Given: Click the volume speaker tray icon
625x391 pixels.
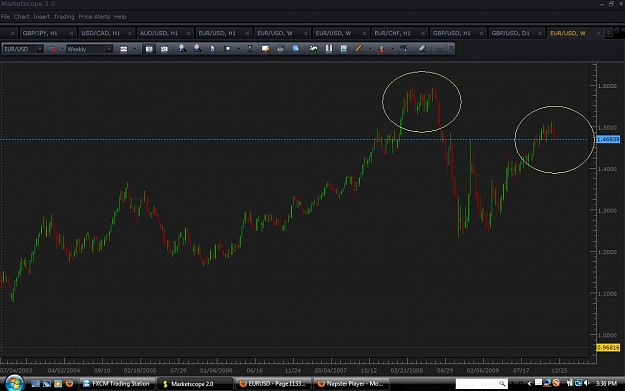Looking at the screenshot, I should [586, 383].
